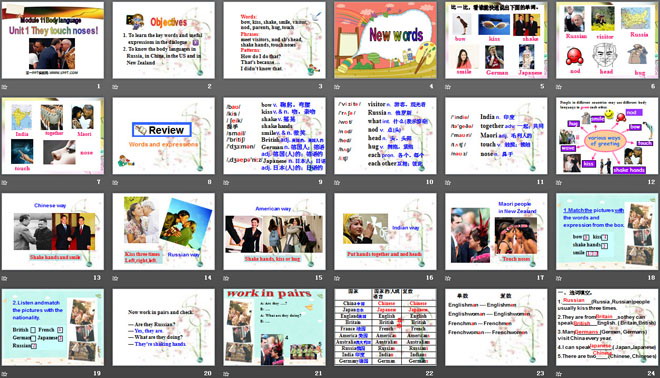Click the animation star icon under slide 1
660x378 pixels.
tap(5, 87)
